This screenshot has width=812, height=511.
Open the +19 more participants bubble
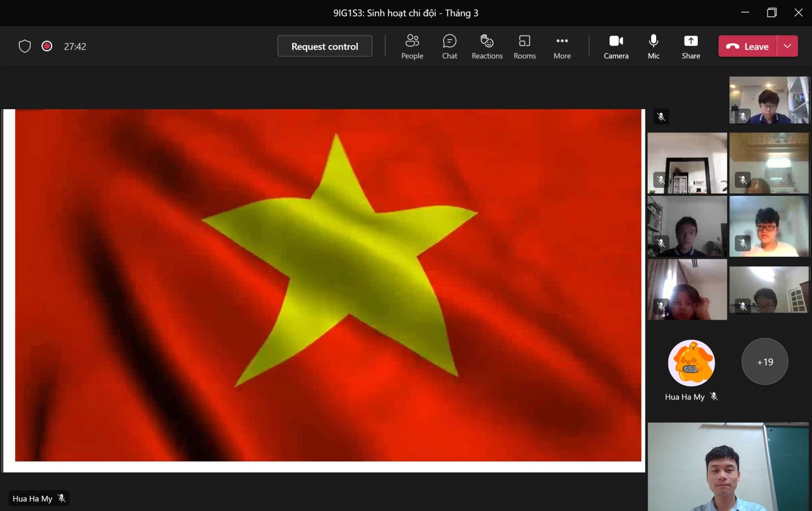pos(765,362)
